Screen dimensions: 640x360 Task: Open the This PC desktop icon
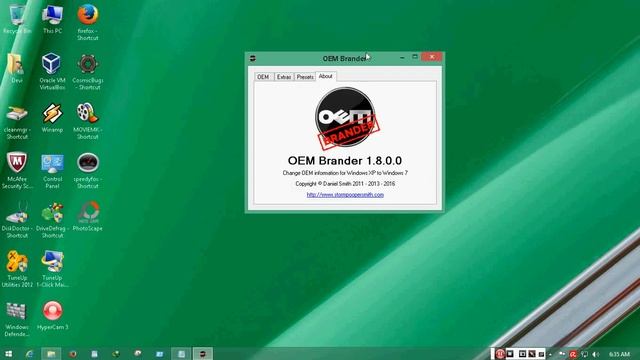pyautogui.click(x=52, y=19)
